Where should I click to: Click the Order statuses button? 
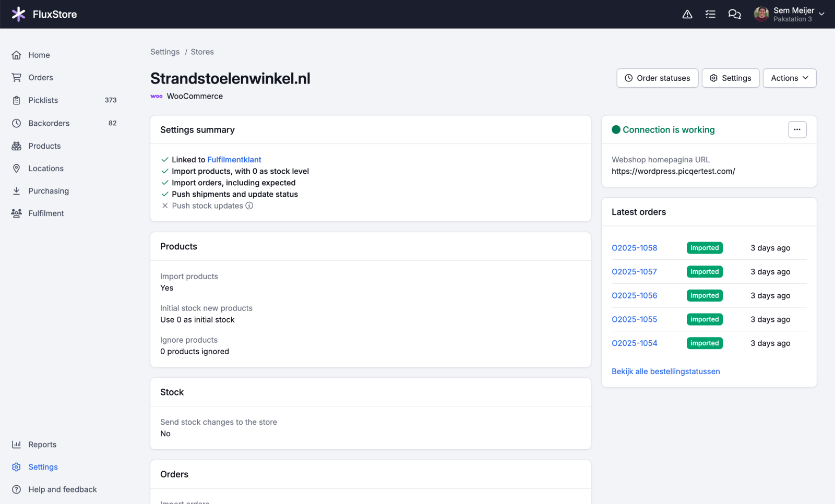(657, 78)
